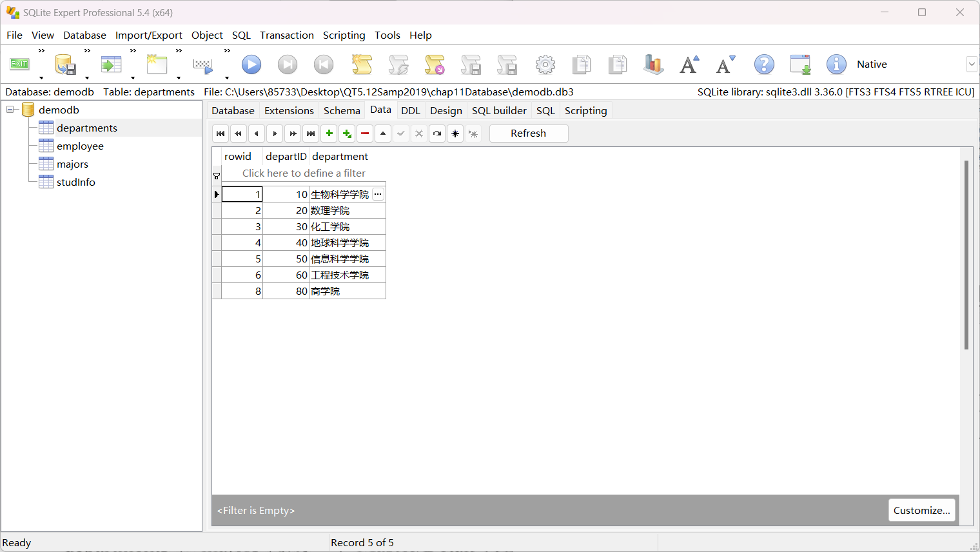Click 'Click here to define a filter' row
The width and height of the screenshot is (980, 552).
point(303,173)
